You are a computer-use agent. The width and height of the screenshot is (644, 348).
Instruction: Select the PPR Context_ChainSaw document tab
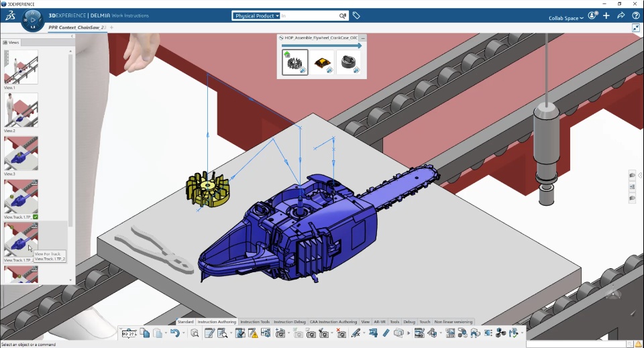coord(76,27)
